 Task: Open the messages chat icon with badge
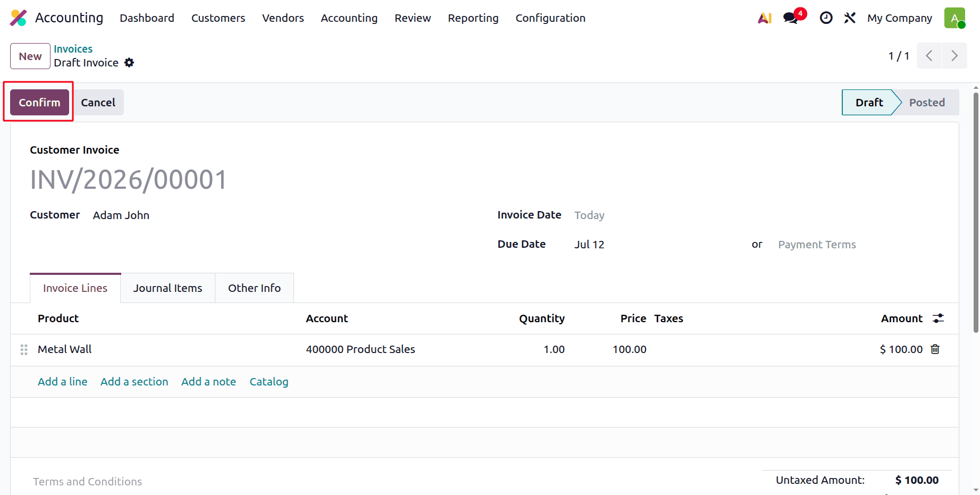pyautogui.click(x=791, y=18)
